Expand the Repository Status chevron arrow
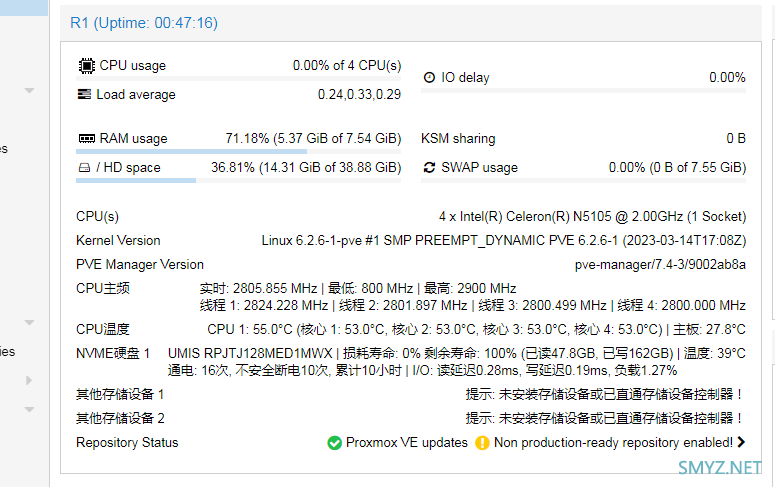The width and height of the screenshot is (775, 487). (x=741, y=442)
